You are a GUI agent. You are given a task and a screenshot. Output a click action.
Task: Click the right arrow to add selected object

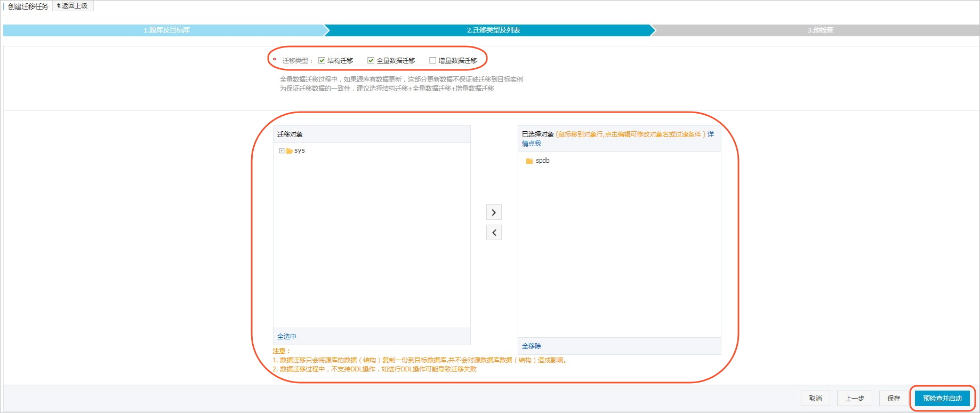point(494,212)
